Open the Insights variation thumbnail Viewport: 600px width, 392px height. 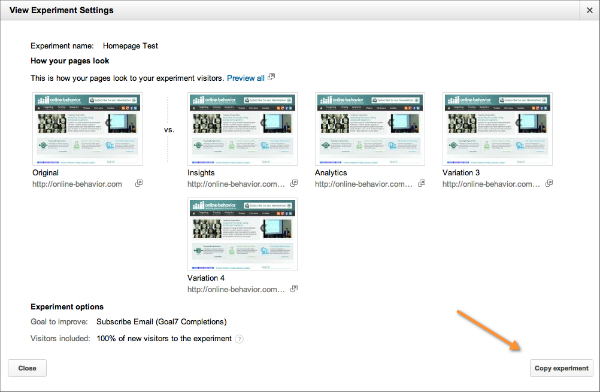(242, 129)
